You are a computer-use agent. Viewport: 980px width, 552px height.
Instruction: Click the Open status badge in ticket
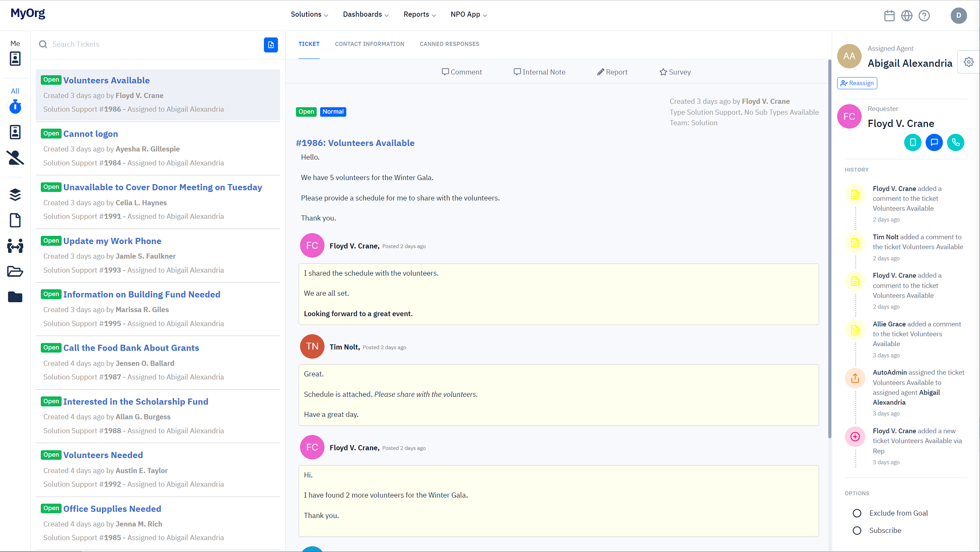pos(306,112)
